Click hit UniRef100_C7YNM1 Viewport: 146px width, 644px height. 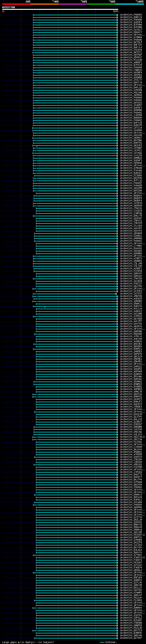(x=131, y=246)
